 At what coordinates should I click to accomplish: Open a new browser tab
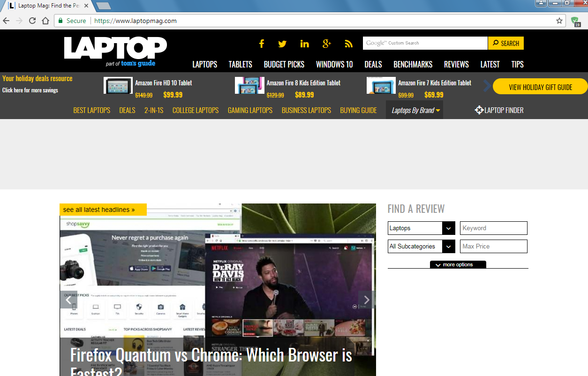103,6
